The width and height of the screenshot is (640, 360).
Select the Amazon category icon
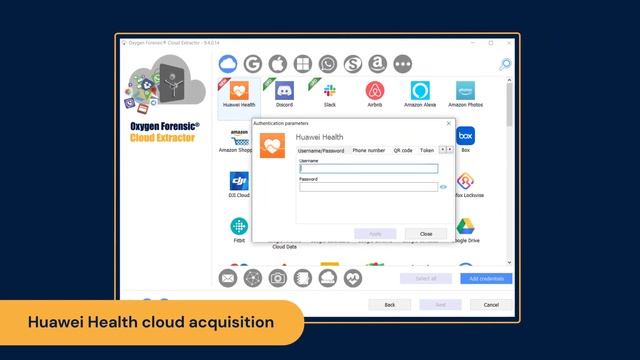coord(378,64)
